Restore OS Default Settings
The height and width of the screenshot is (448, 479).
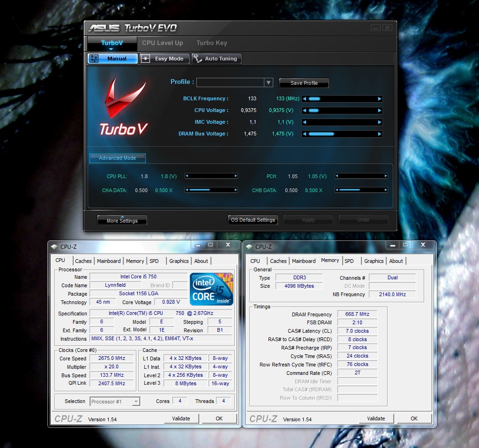click(x=253, y=220)
